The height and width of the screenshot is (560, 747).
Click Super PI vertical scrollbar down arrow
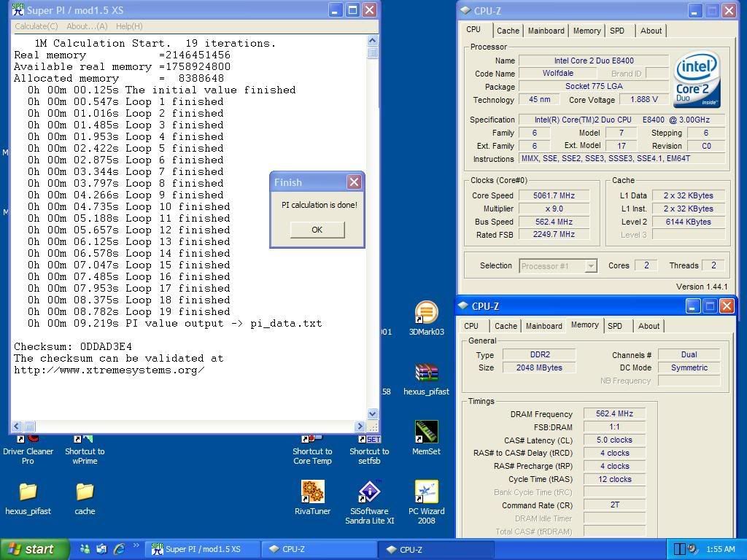click(373, 414)
